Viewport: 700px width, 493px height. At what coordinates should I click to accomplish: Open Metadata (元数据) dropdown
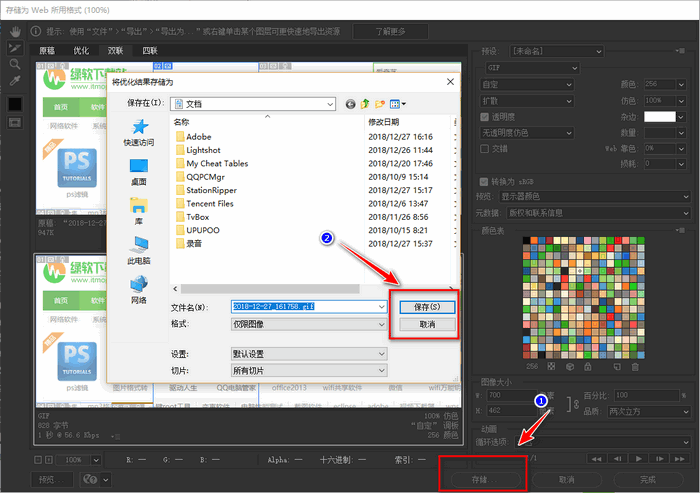[x=599, y=213]
